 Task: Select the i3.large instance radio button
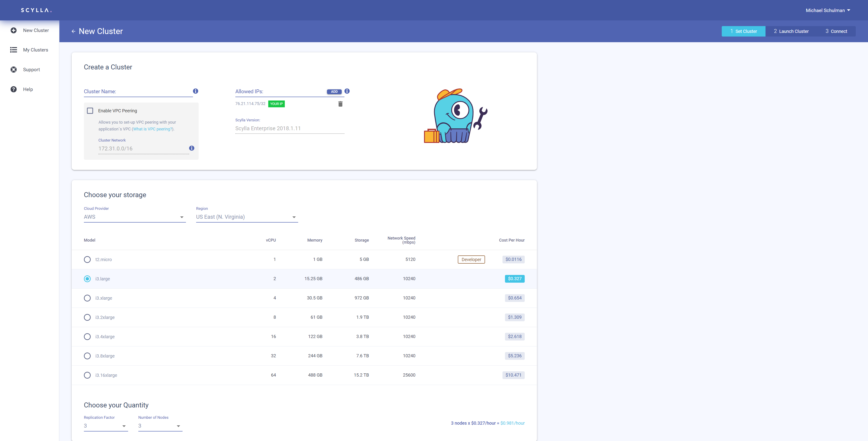tap(87, 279)
